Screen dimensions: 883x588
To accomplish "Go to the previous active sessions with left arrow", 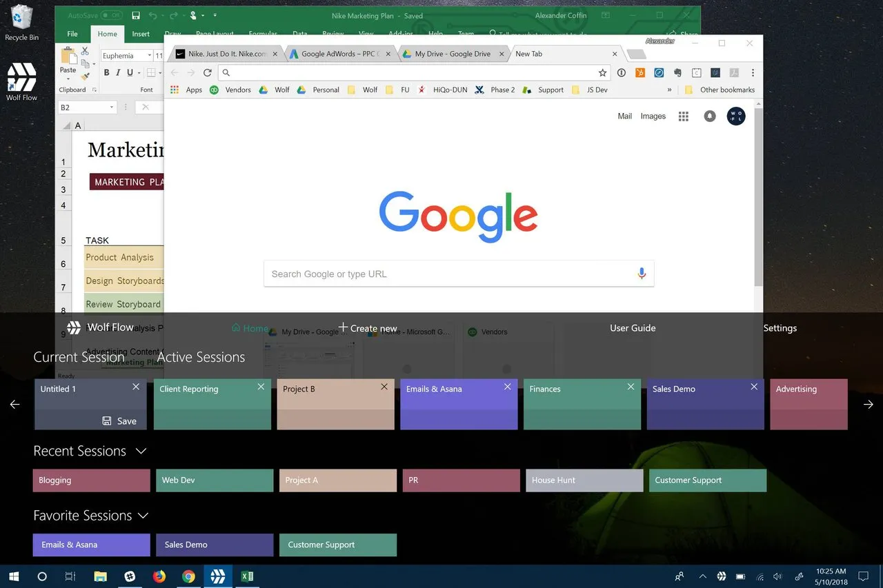I will (x=15, y=405).
